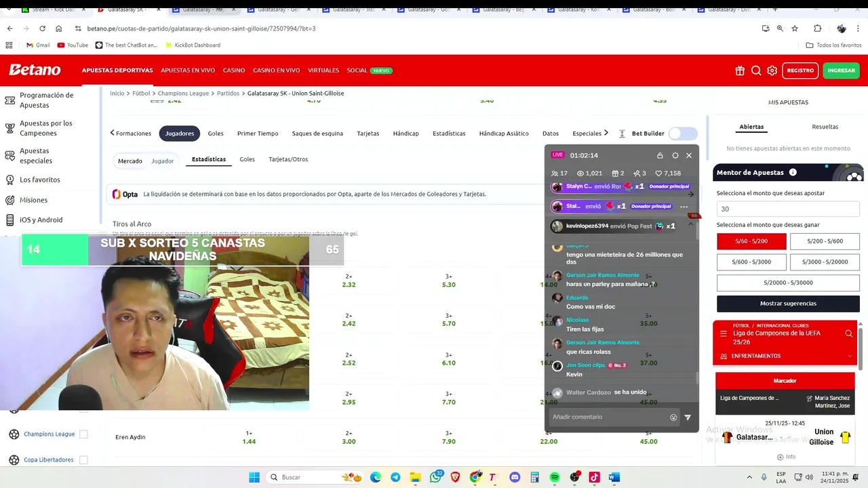868x488 pixels.
Task: Switch to Jugador view
Action: [163, 161]
